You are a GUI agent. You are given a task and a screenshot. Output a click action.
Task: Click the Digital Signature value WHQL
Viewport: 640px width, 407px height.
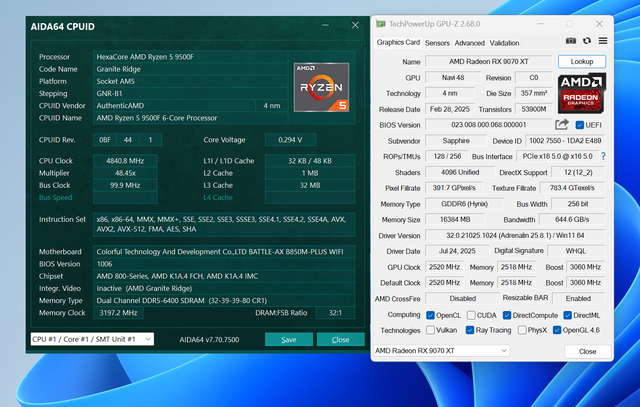[576, 251]
